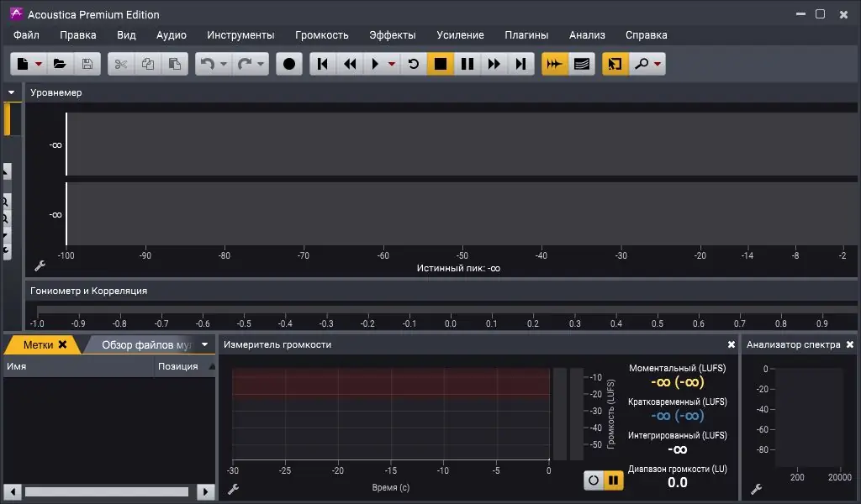
Task: Switch to the Метки tab
Action: click(x=38, y=345)
